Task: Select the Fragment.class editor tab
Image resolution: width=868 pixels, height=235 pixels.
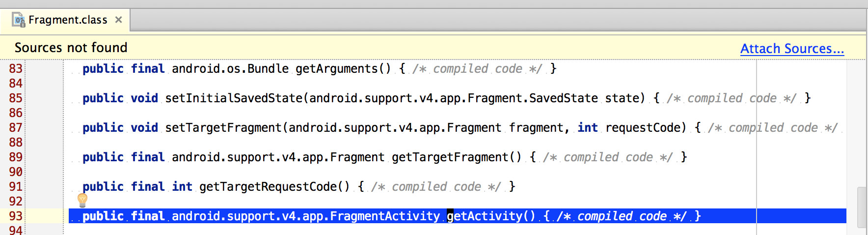Action: click(68, 20)
